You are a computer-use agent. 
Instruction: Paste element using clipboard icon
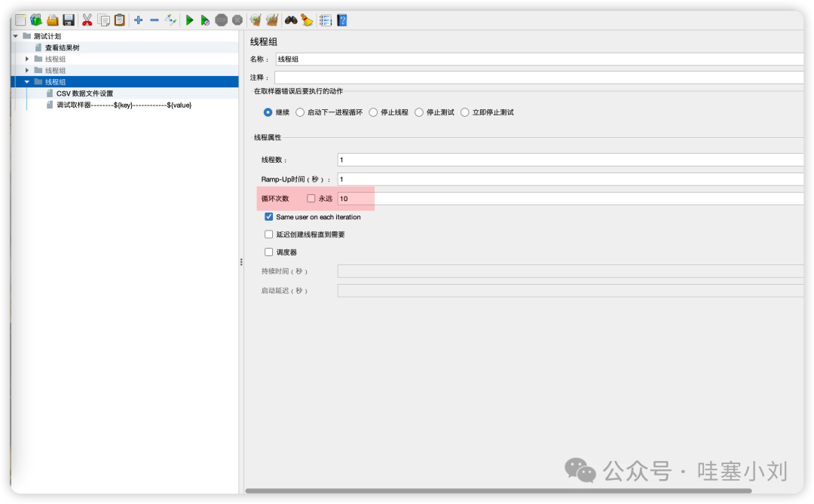[119, 20]
